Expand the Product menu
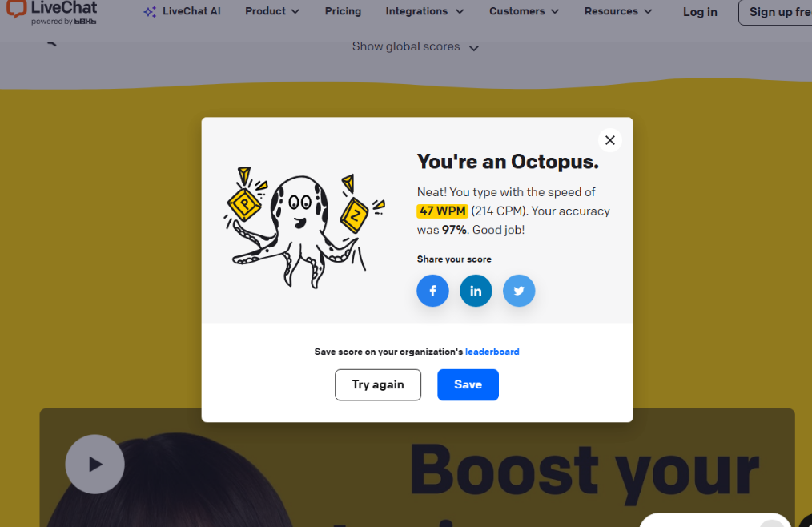 tap(272, 11)
